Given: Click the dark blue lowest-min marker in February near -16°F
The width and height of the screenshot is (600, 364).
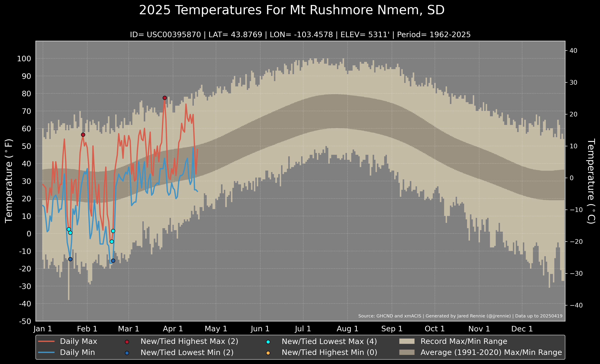Looking at the screenshot, I should click(113, 261).
